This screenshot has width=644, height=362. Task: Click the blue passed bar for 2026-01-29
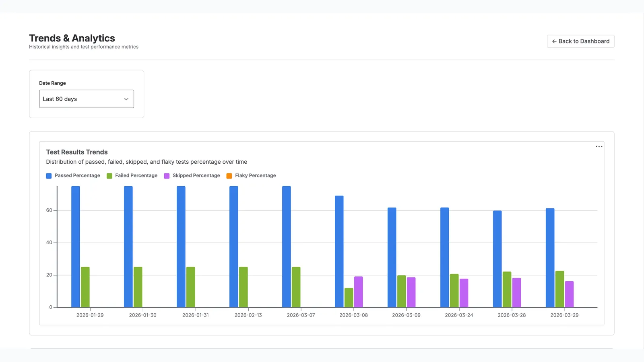(76, 247)
